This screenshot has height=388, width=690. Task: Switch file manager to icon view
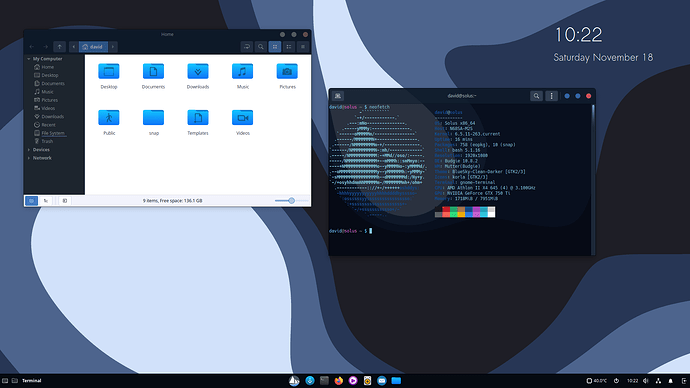(275, 47)
